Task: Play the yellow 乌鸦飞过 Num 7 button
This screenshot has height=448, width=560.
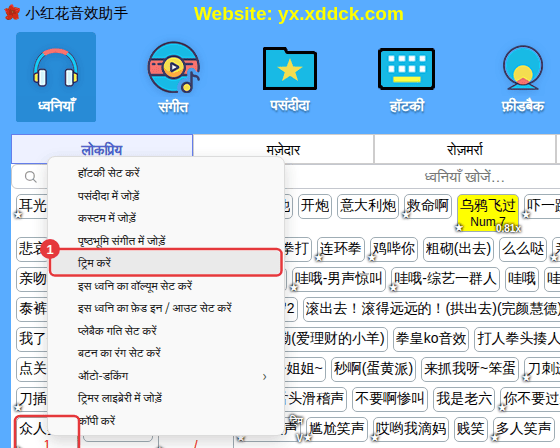Action: [x=488, y=213]
